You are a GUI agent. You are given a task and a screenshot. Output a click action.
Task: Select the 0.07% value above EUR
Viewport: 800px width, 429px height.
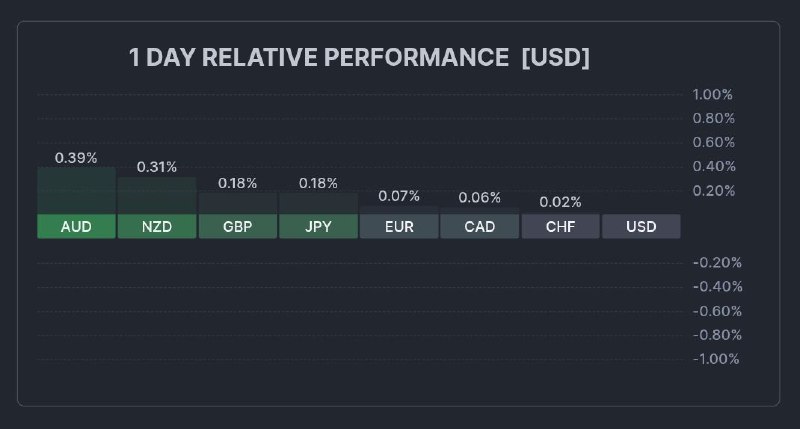[x=399, y=196]
